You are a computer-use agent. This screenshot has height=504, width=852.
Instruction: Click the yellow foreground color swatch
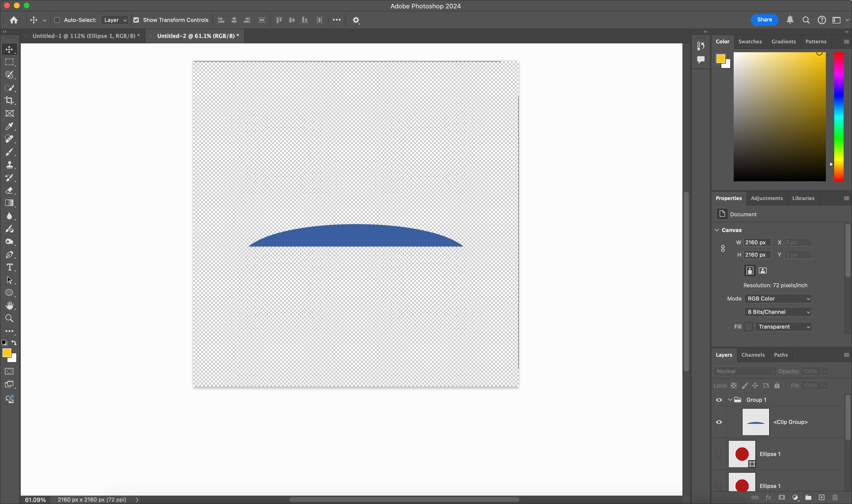(x=6, y=353)
